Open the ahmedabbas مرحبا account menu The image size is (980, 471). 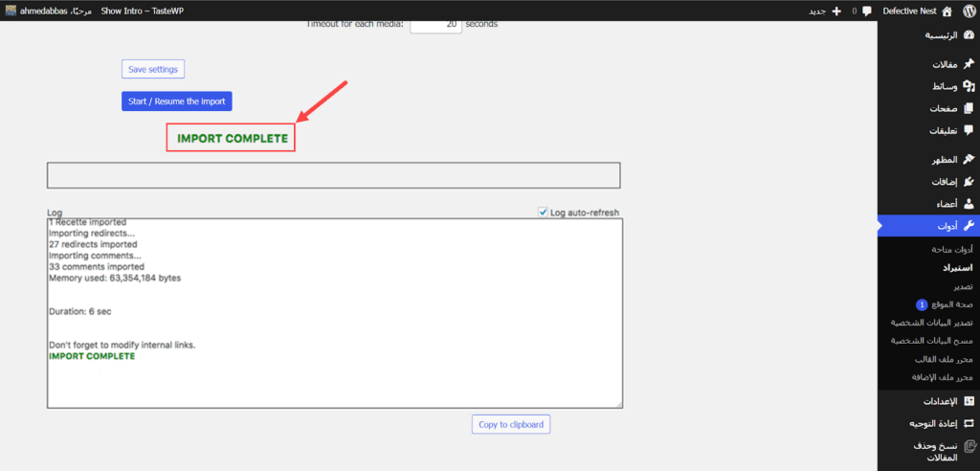click(x=47, y=11)
